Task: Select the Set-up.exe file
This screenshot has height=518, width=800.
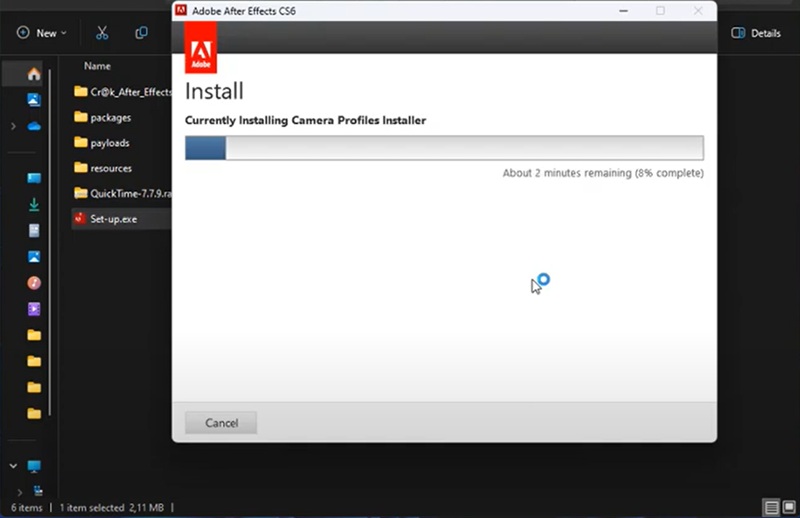Action: (112, 218)
